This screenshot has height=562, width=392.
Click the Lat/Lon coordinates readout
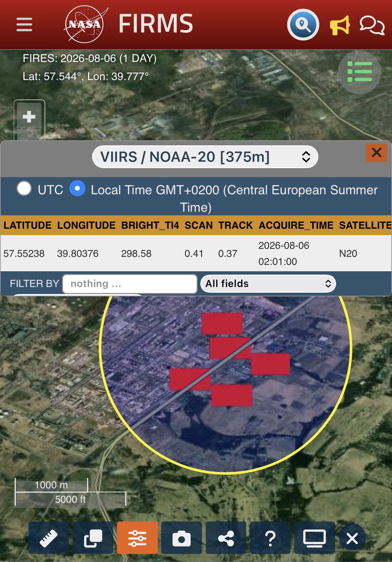click(85, 77)
